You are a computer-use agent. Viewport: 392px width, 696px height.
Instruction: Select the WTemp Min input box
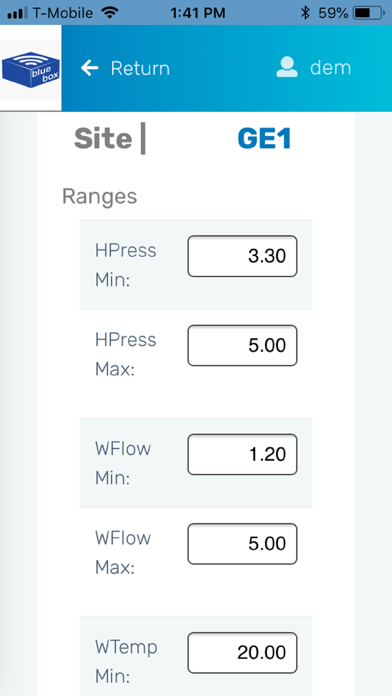click(x=242, y=652)
